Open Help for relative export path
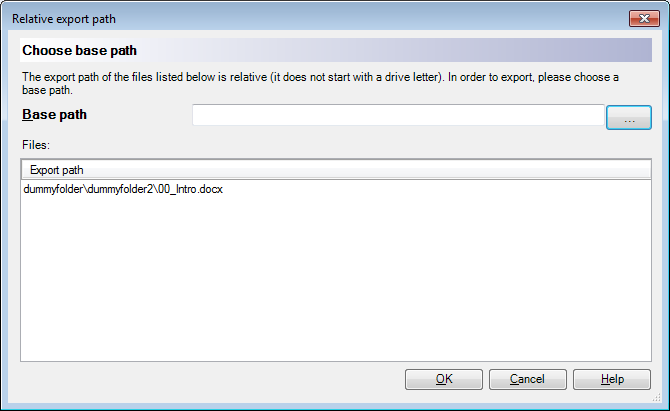The height and width of the screenshot is (411, 670). click(x=611, y=379)
